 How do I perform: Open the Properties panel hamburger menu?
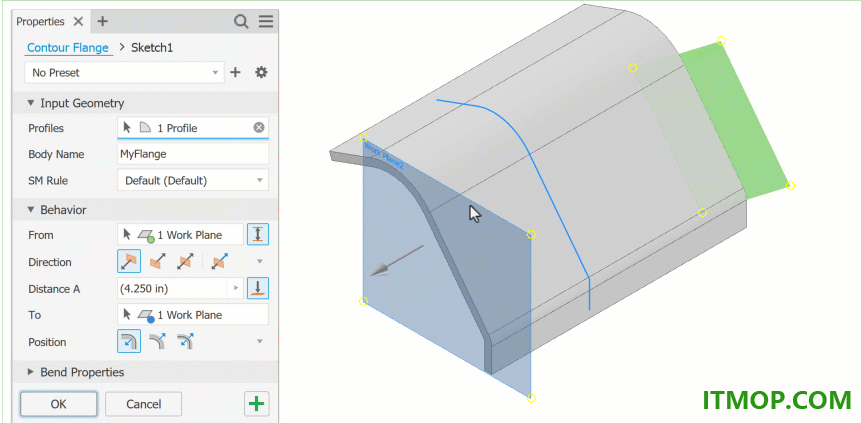click(266, 21)
